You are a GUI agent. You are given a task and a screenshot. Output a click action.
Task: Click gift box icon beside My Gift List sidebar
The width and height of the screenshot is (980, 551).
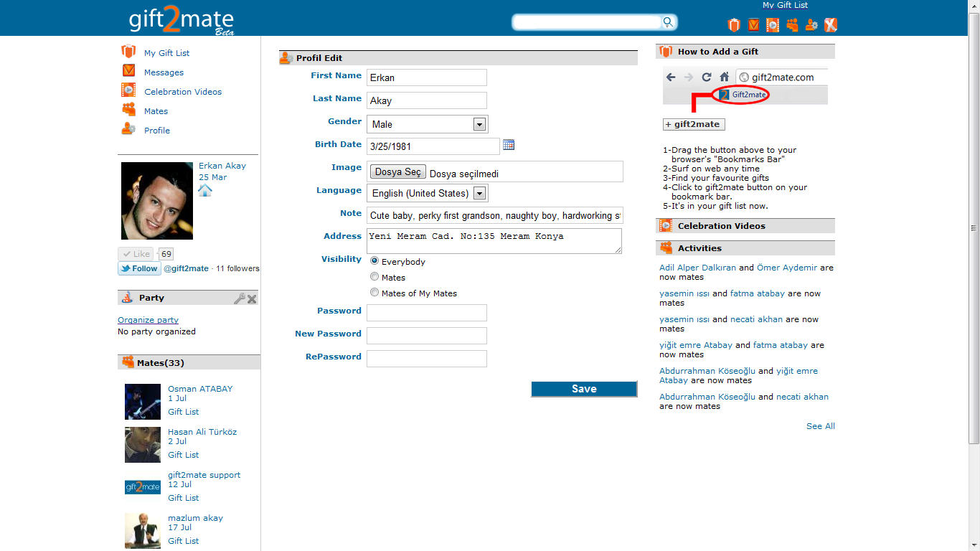coord(128,52)
